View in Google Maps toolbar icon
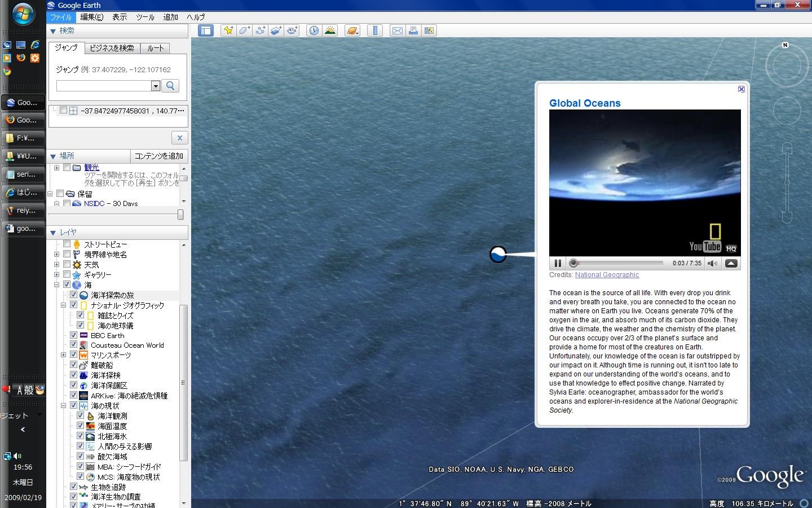This screenshot has width=812, height=508. coord(429,30)
